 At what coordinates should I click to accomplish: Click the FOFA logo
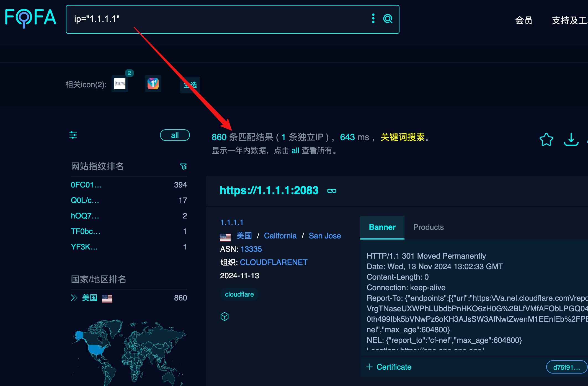[30, 18]
